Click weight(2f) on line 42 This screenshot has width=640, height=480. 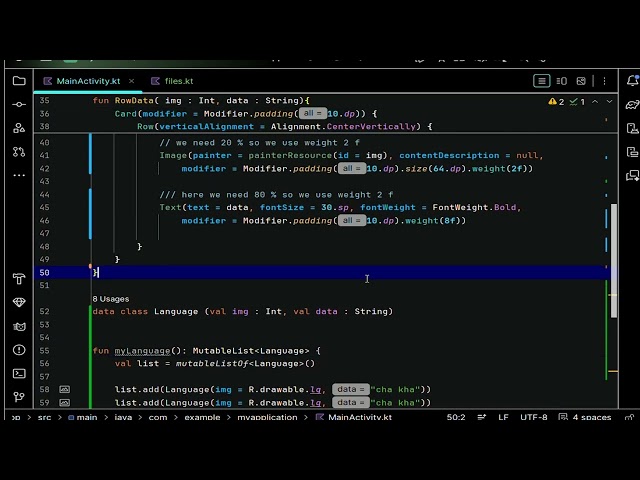(x=500, y=169)
